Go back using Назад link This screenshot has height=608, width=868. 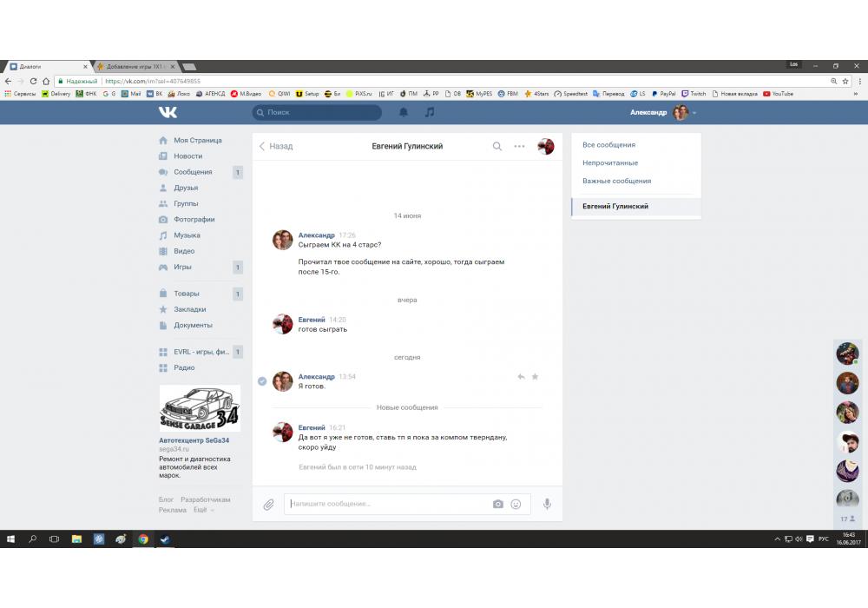point(277,146)
